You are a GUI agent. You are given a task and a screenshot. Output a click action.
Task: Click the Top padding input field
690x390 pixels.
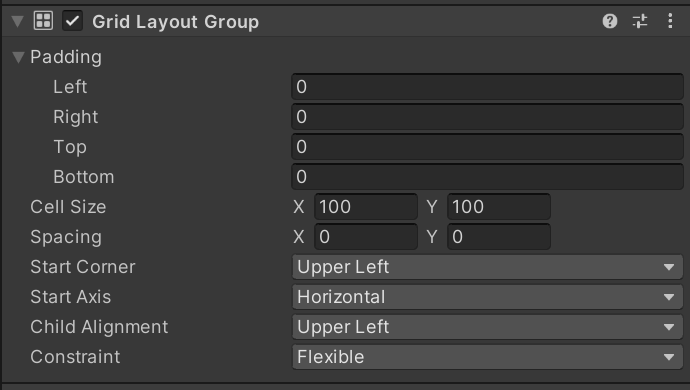point(487,147)
